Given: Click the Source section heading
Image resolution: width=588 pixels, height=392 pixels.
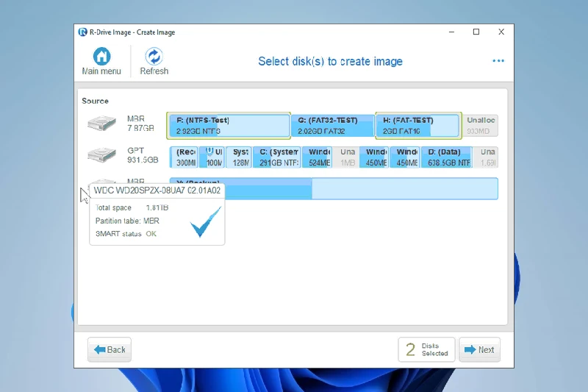Looking at the screenshot, I should [x=96, y=101].
